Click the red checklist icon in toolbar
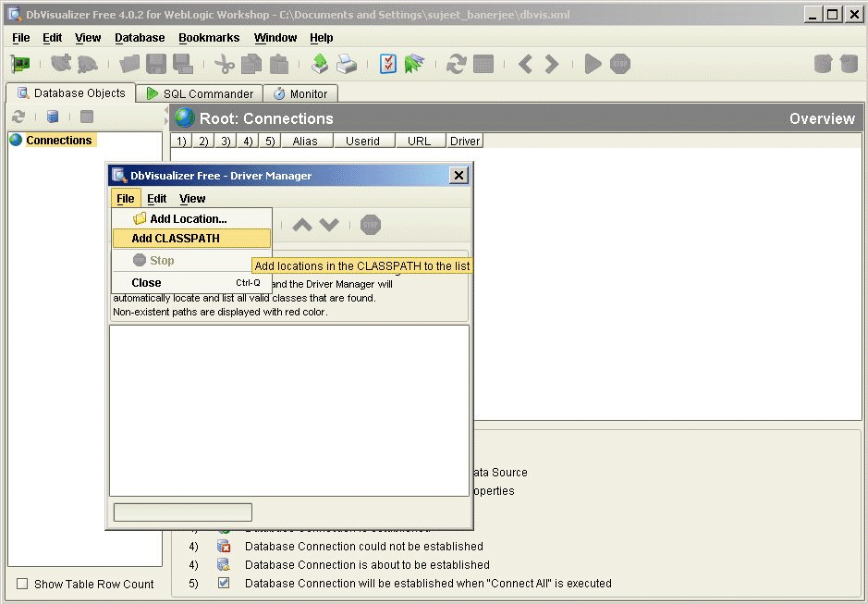 [388, 64]
